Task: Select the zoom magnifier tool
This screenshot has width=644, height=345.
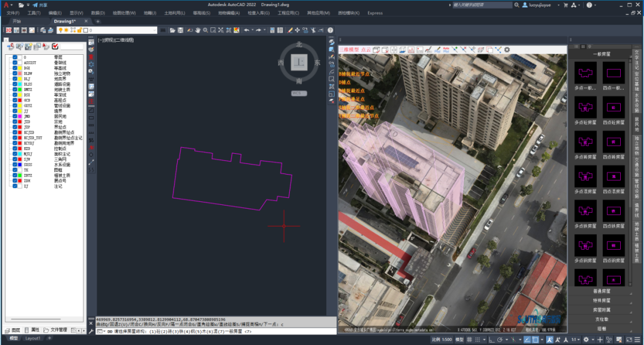Action: coord(205,30)
